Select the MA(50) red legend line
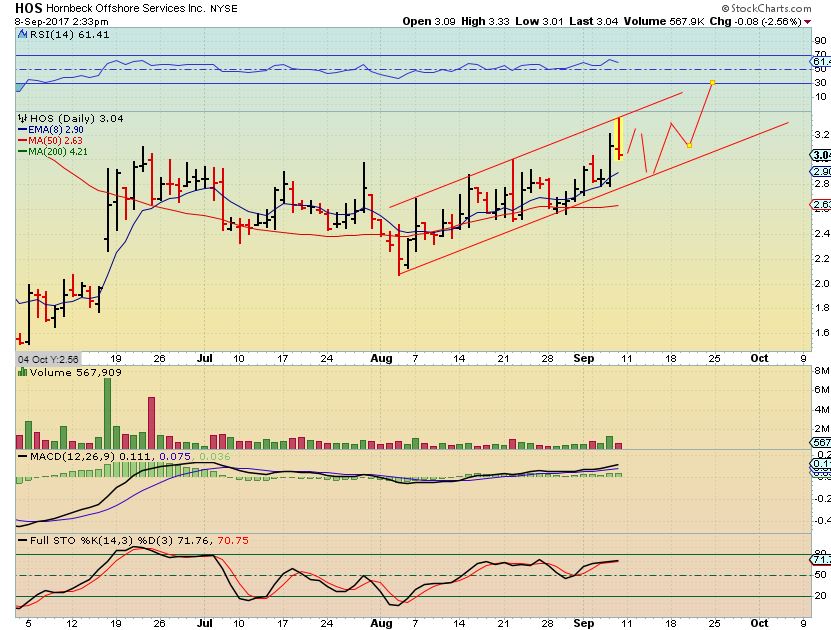The height and width of the screenshot is (630, 831). click(23, 140)
